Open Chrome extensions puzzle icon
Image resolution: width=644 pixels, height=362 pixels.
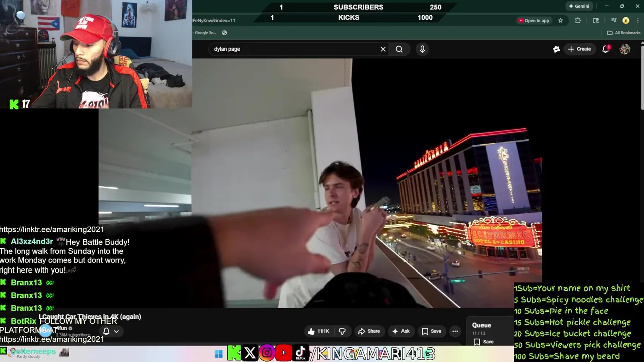(x=578, y=21)
